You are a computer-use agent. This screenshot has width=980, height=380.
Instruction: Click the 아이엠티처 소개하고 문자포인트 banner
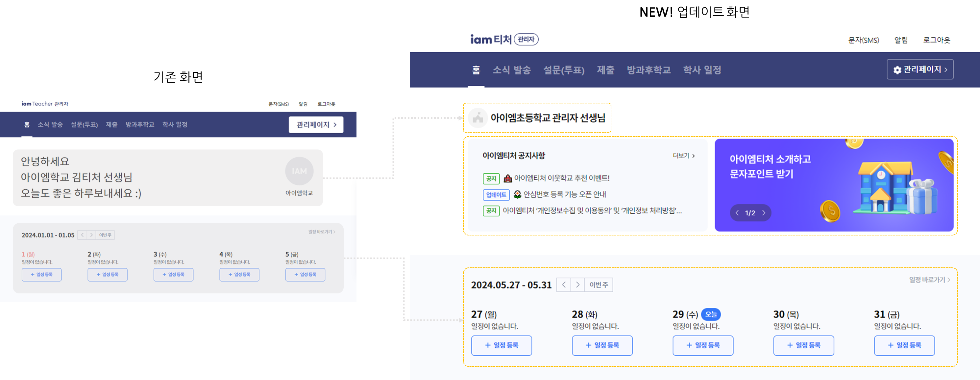click(x=834, y=185)
